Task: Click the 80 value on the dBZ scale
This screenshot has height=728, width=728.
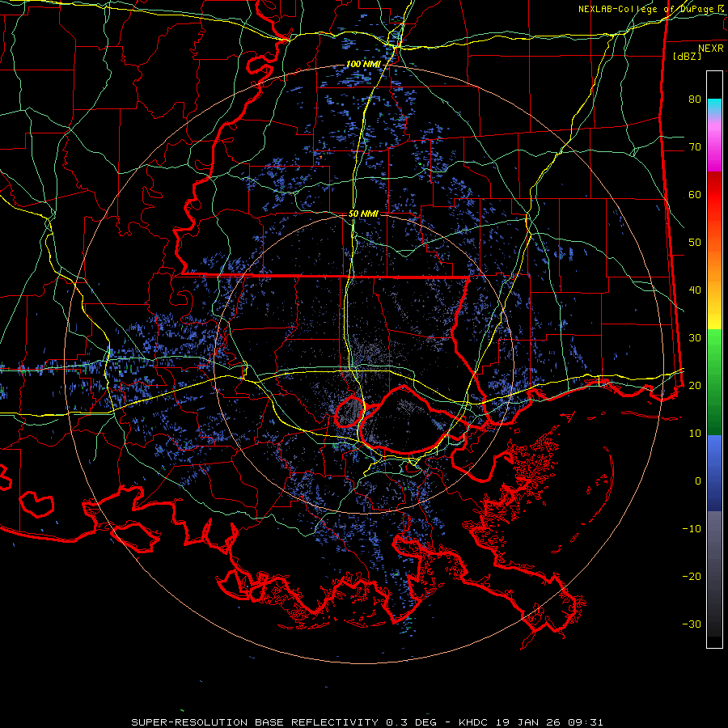Action: 695,99
